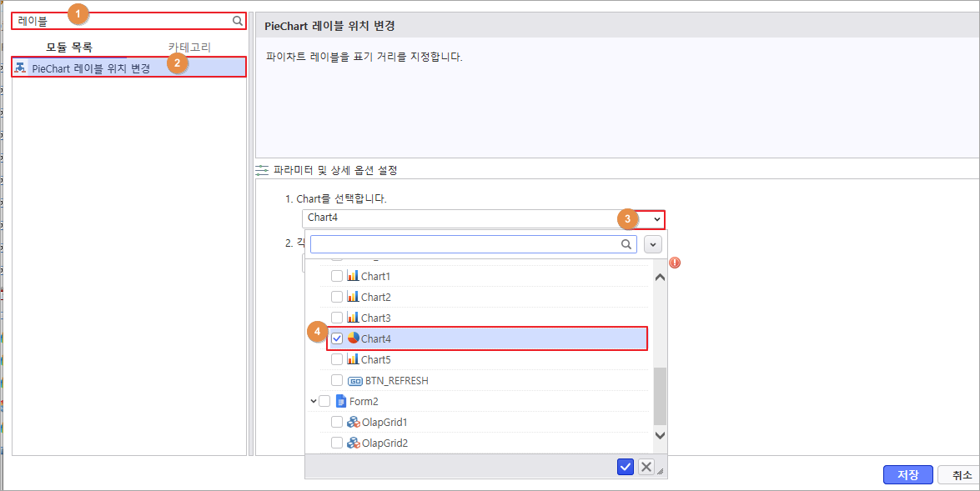Click the Chart4 pie chart icon
The height and width of the screenshot is (491, 980).
click(x=353, y=338)
